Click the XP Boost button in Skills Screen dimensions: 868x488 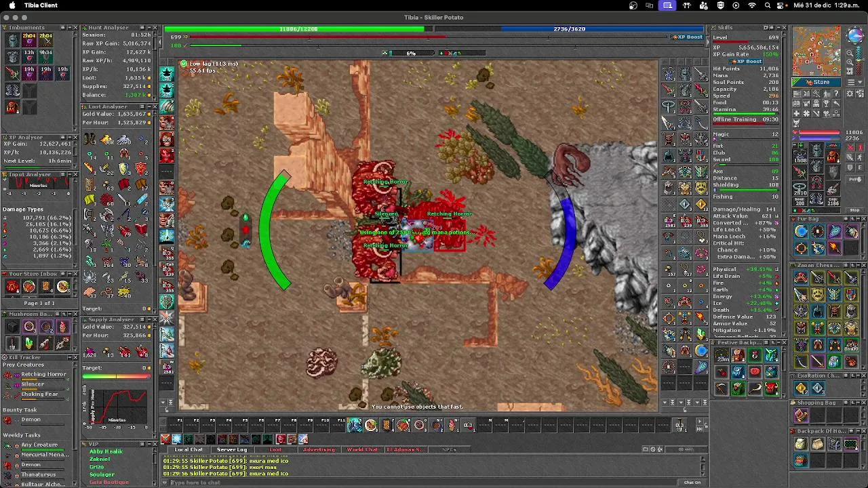pos(745,61)
